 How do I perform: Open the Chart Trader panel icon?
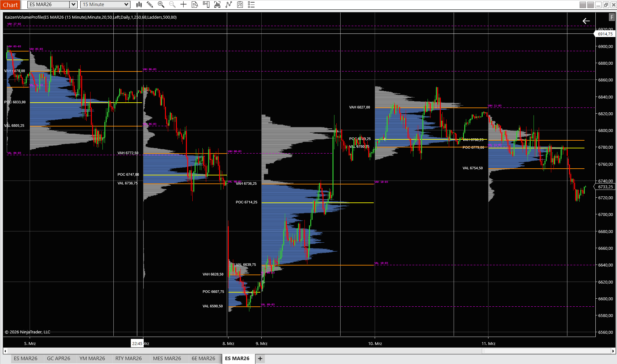pyautogui.click(x=206, y=5)
